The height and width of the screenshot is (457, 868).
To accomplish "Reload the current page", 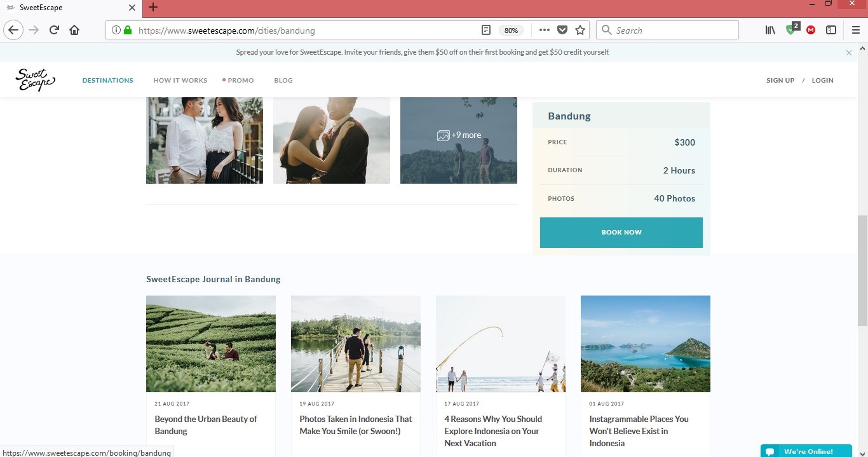I will point(54,30).
